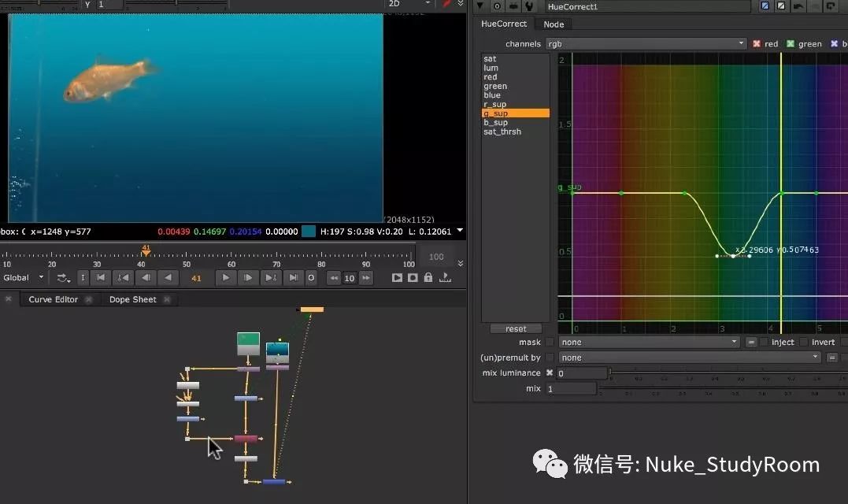Open the playback loop mode menu
Screen dimensions: 848x504
click(x=63, y=278)
